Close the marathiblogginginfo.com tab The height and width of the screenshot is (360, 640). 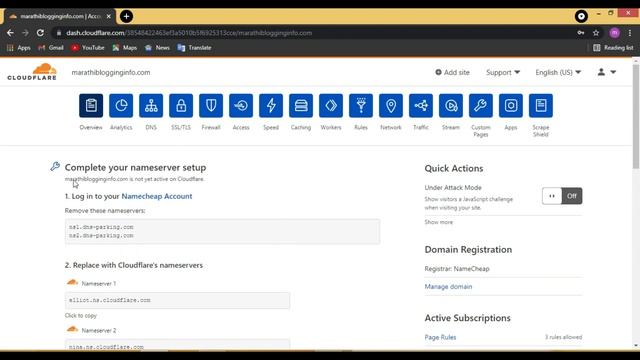(109, 16)
